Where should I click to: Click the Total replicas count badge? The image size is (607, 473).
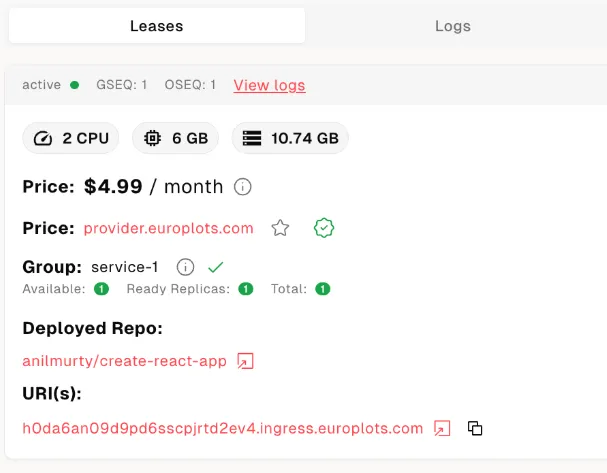(322, 289)
